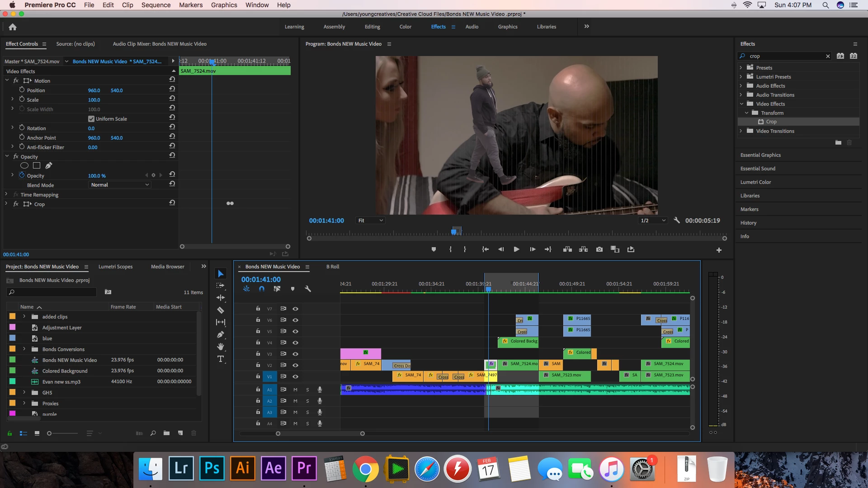The width and height of the screenshot is (868, 488).
Task: Switch to the Color workspace tab
Action: [x=405, y=27]
